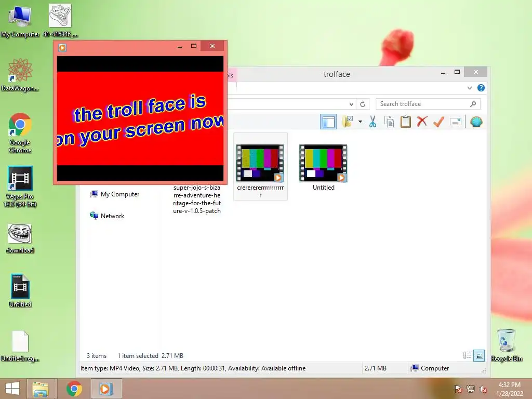The height and width of the screenshot is (399, 532).
Task: Click the media player window title icon
Action: 62,47
